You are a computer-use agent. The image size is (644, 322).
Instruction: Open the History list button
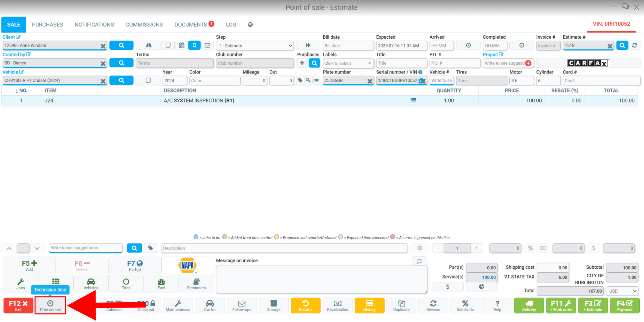tap(369, 306)
